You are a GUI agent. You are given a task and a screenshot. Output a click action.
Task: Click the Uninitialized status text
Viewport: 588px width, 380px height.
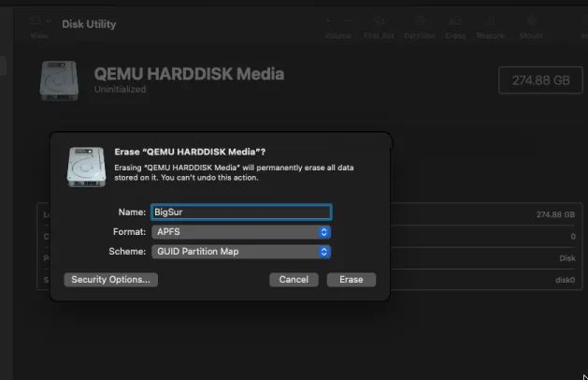[x=120, y=89]
